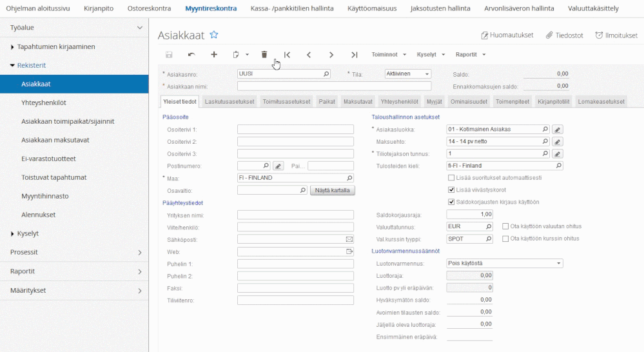Jump to last record icon
The image size is (644, 352).
point(354,55)
